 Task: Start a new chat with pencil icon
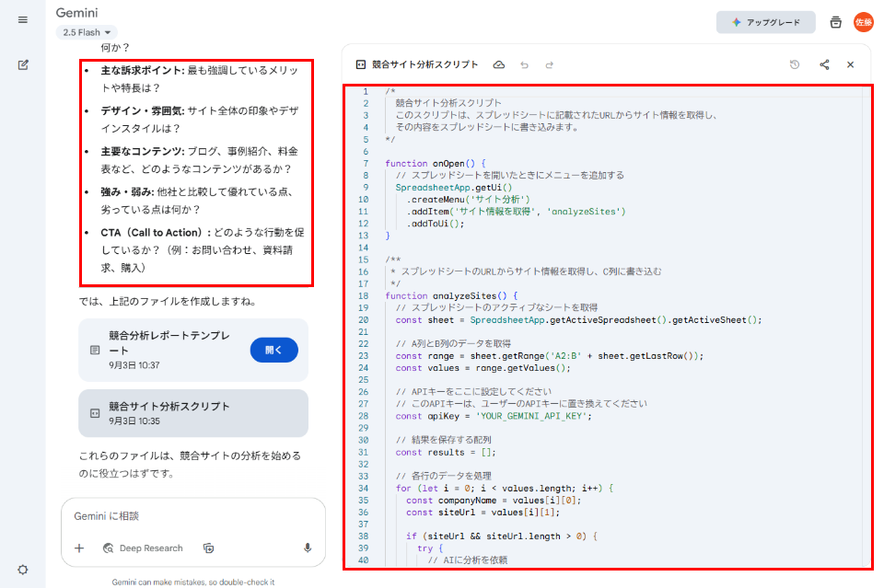click(x=22, y=64)
